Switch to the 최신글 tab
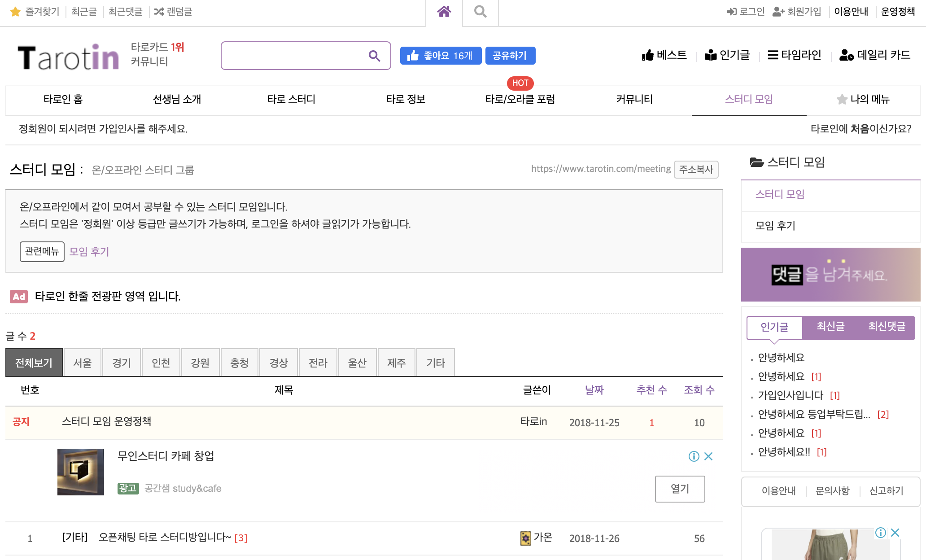The height and width of the screenshot is (560, 926). 830,327
